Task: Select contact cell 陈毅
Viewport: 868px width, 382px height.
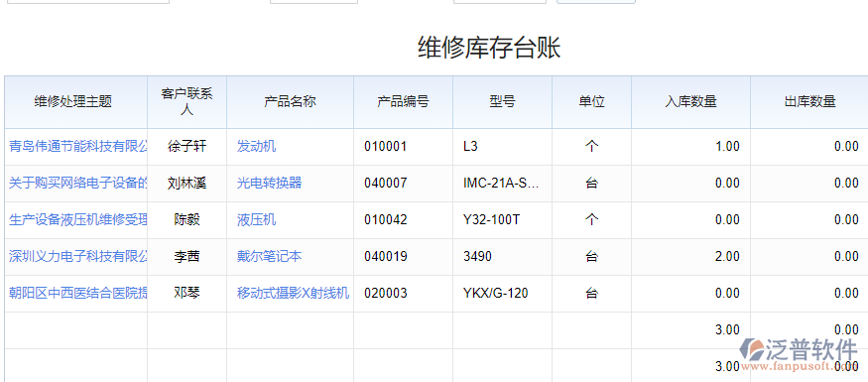Action: [x=187, y=220]
